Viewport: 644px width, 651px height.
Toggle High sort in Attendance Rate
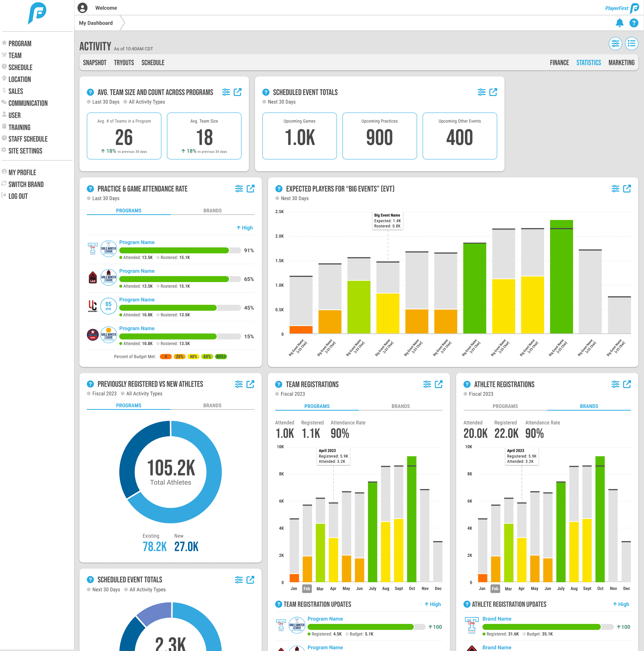pyautogui.click(x=245, y=228)
